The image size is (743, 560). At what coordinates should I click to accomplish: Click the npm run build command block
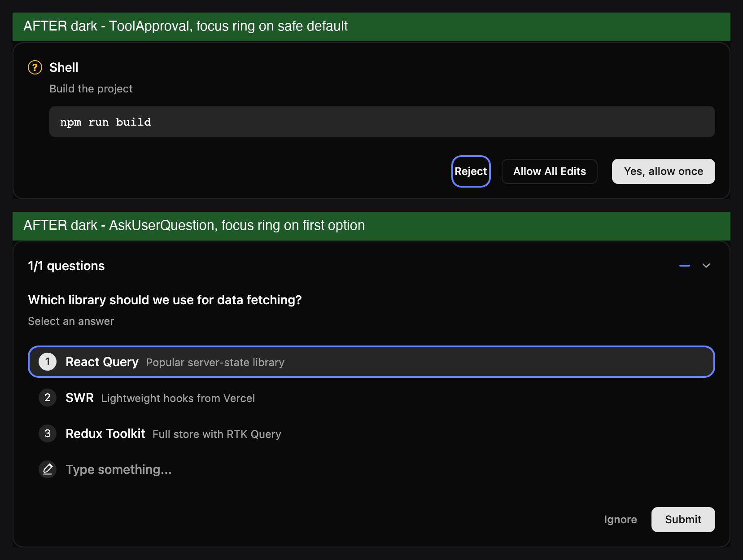coord(382,122)
